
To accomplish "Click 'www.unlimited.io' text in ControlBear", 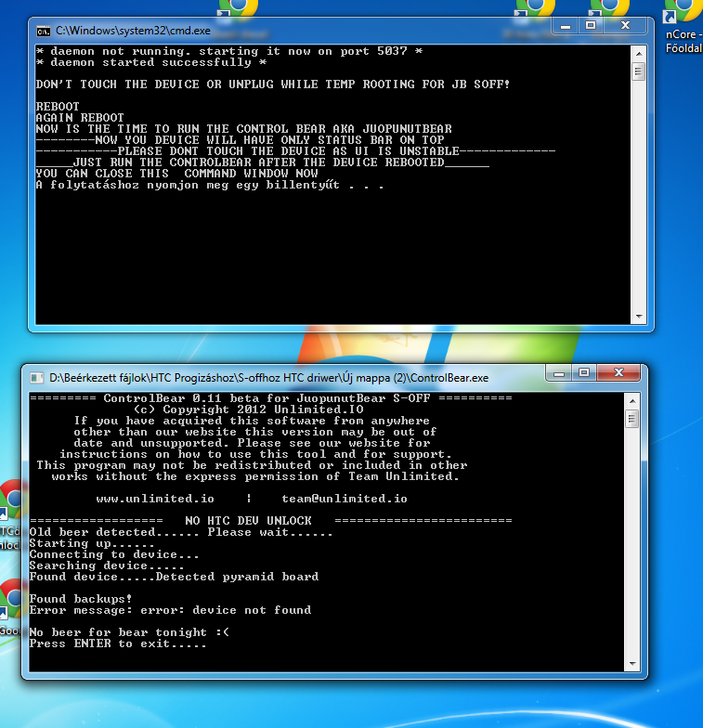I will 155,500.
